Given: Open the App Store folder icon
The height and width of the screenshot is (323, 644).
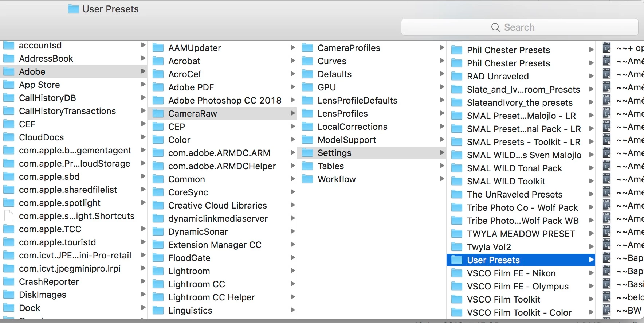Looking at the screenshot, I should click(x=9, y=85).
